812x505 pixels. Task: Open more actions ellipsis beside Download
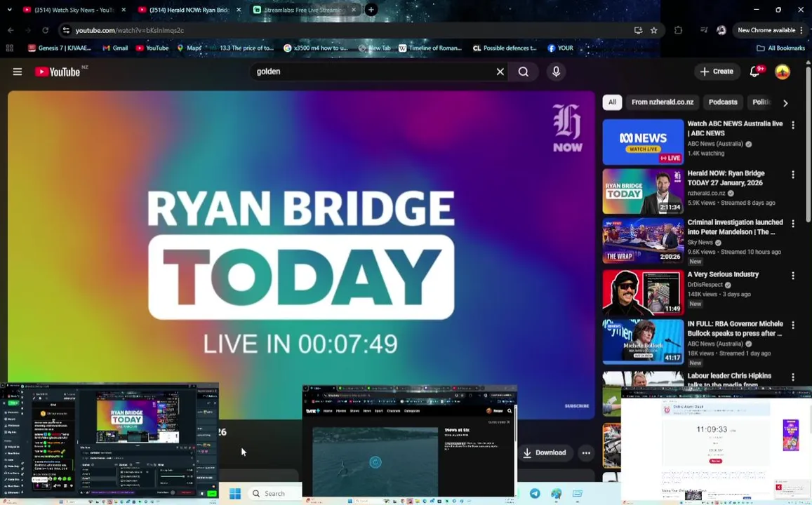tap(586, 452)
